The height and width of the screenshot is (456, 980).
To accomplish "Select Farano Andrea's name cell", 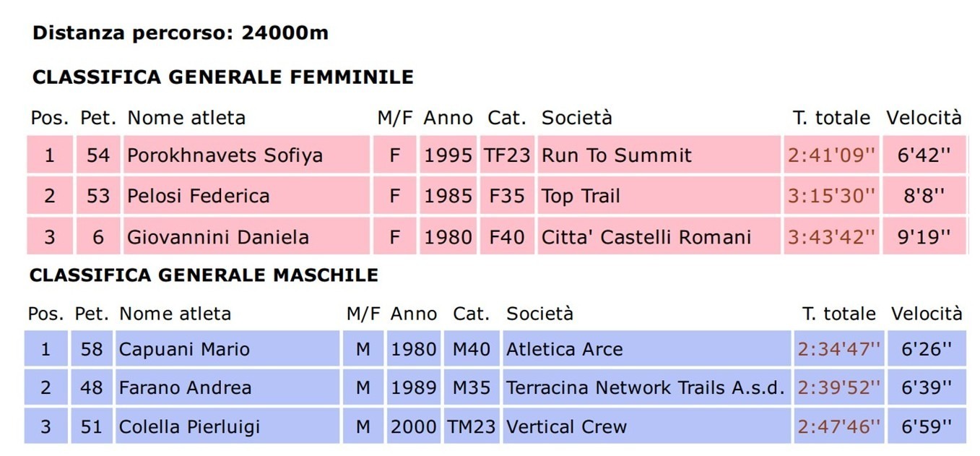I will [x=227, y=387].
